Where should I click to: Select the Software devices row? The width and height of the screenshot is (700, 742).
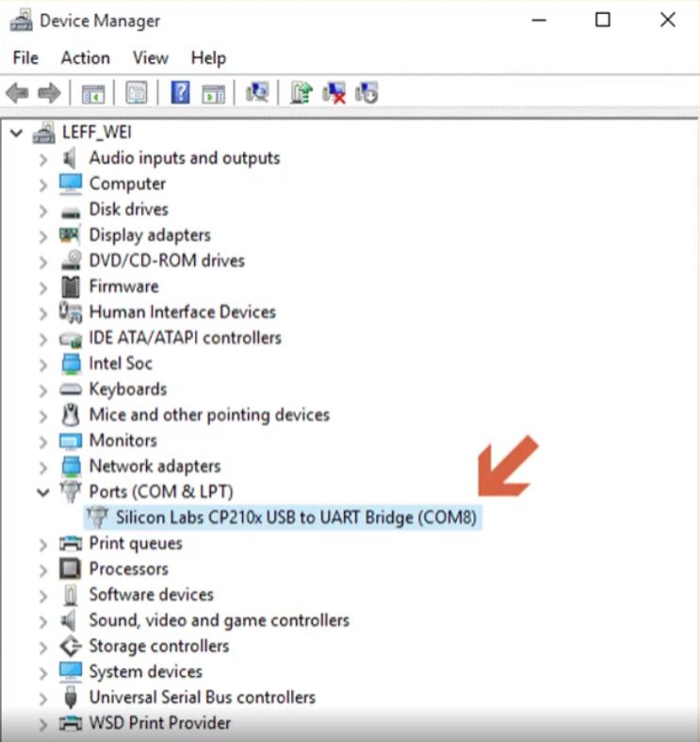[x=138, y=594]
